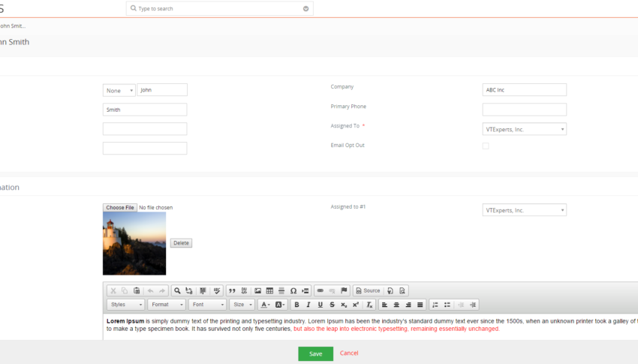The width and height of the screenshot is (638, 364).
Task: Open the Format dropdown
Action: pos(167,305)
